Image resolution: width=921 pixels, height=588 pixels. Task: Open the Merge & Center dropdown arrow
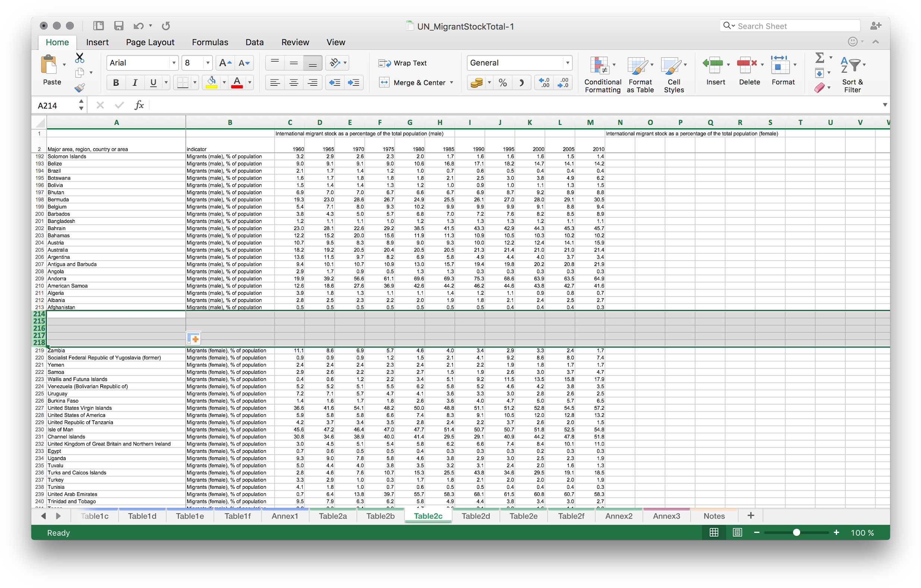click(452, 83)
